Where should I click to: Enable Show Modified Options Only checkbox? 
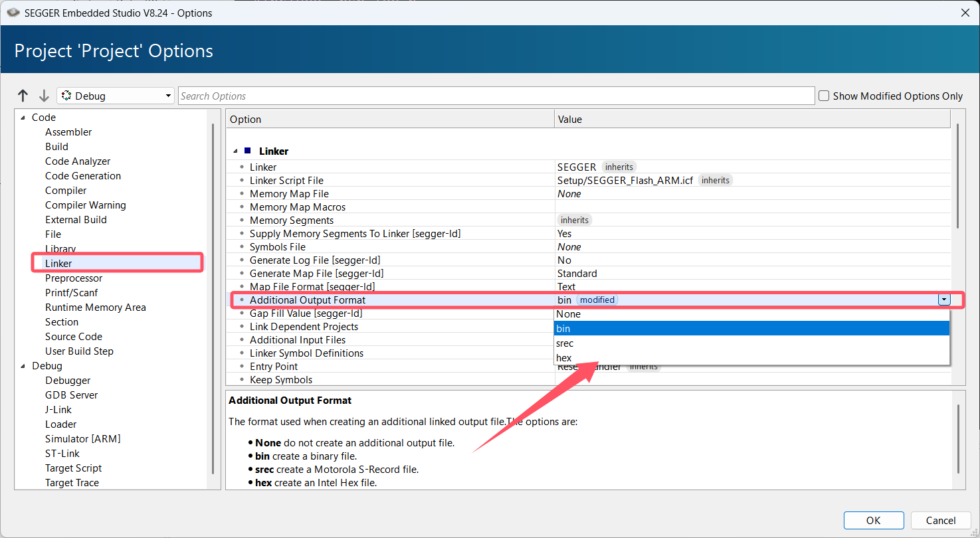click(x=824, y=96)
